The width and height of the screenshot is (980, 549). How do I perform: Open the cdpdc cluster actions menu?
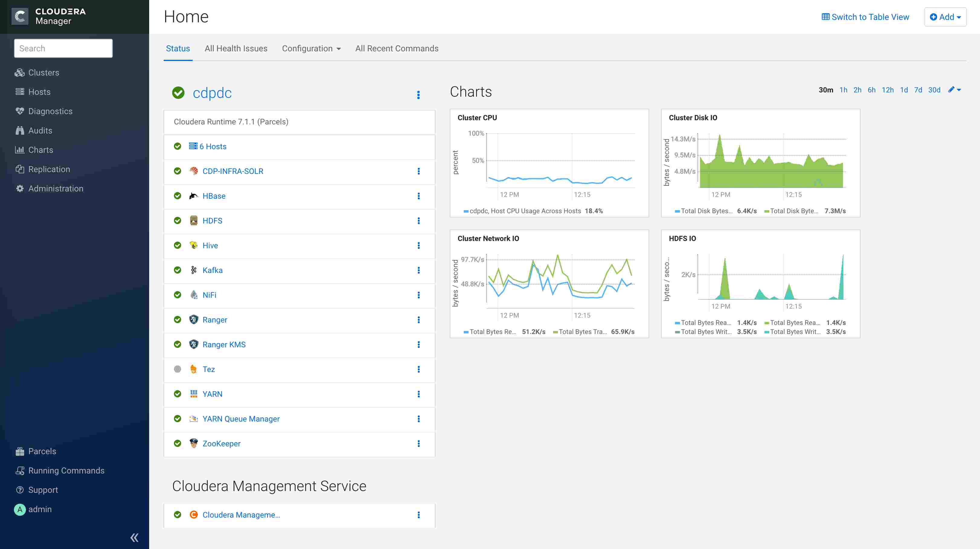pyautogui.click(x=418, y=95)
